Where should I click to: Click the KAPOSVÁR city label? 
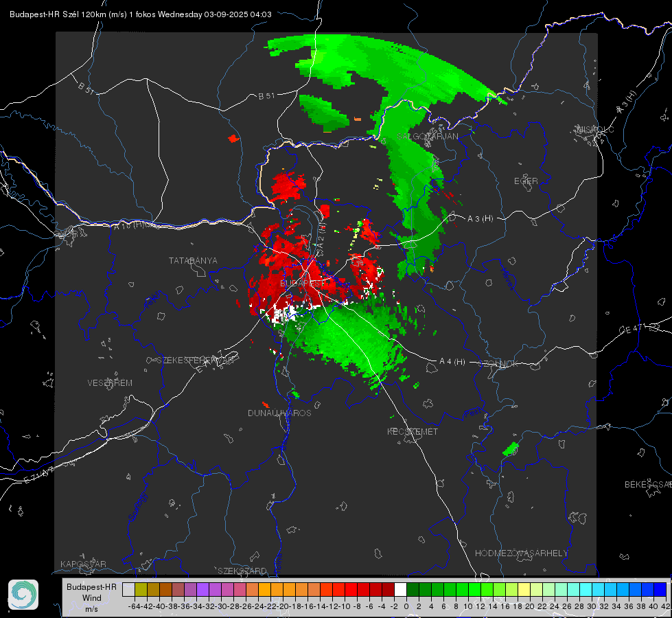point(83,564)
